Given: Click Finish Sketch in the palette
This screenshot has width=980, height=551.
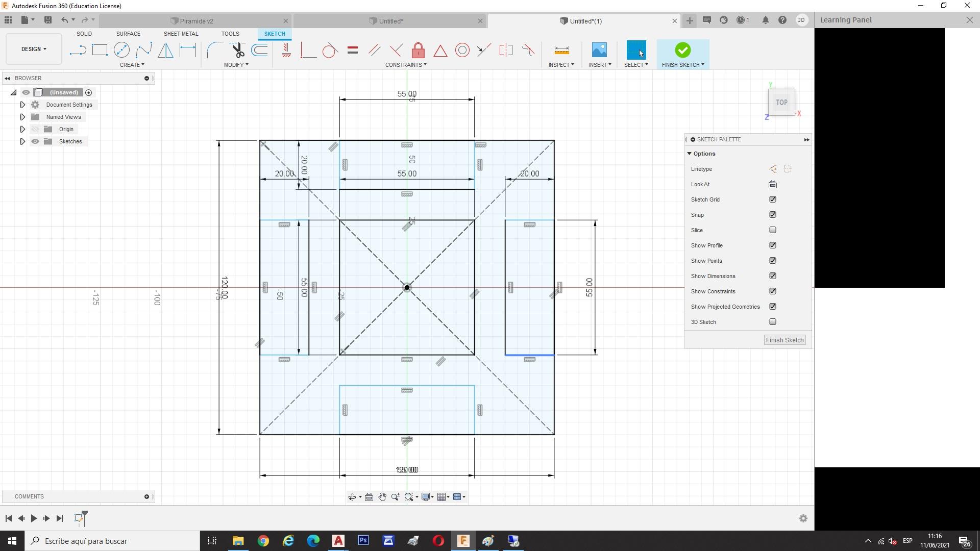Looking at the screenshot, I should [785, 340].
